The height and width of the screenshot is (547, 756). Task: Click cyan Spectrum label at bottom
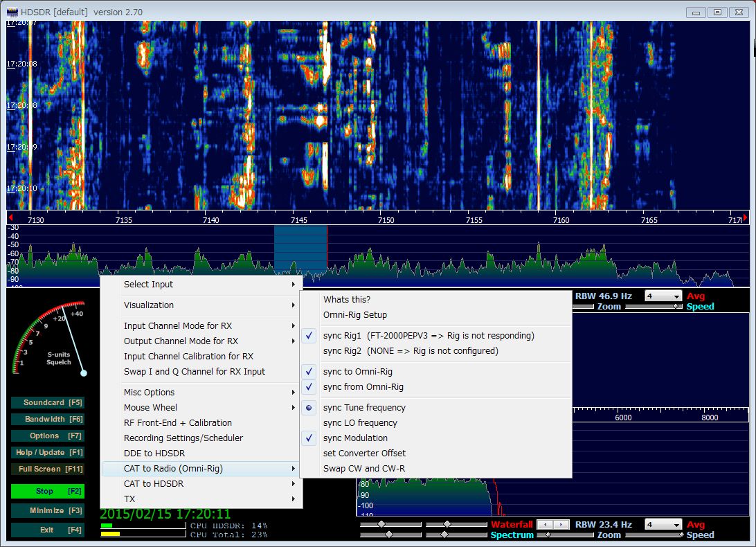coord(512,535)
